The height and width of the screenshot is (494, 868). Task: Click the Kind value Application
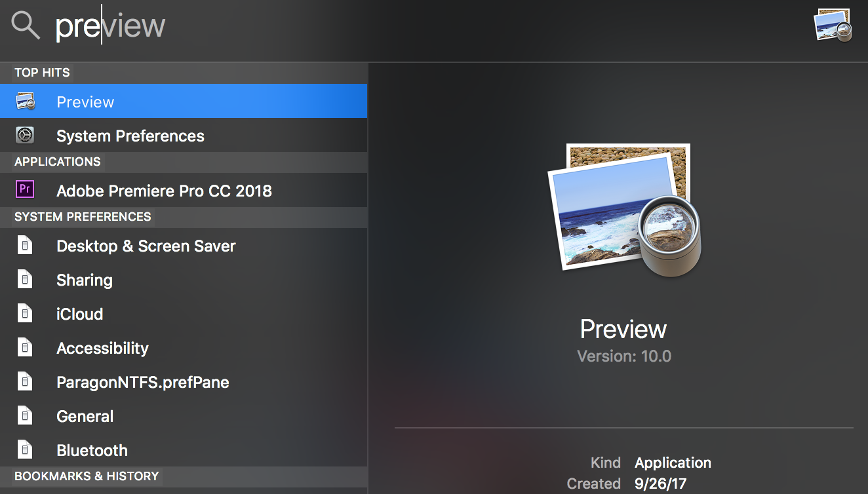click(x=673, y=463)
